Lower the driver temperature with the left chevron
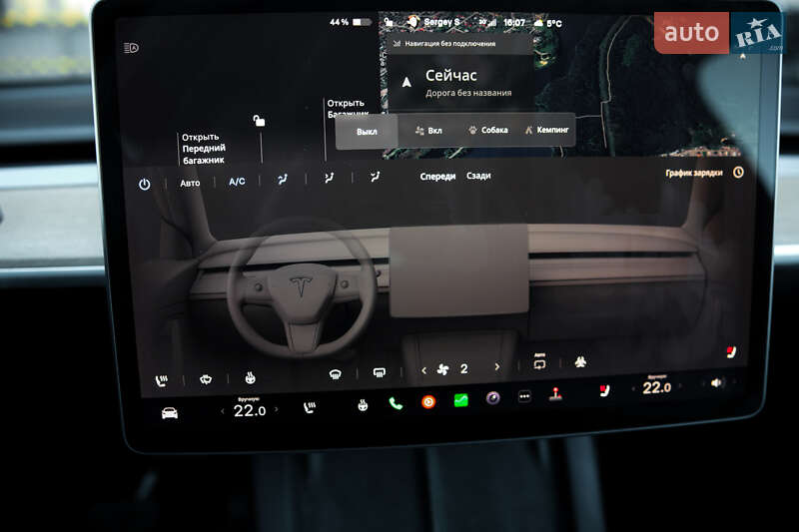This screenshot has width=799, height=532. [222, 411]
